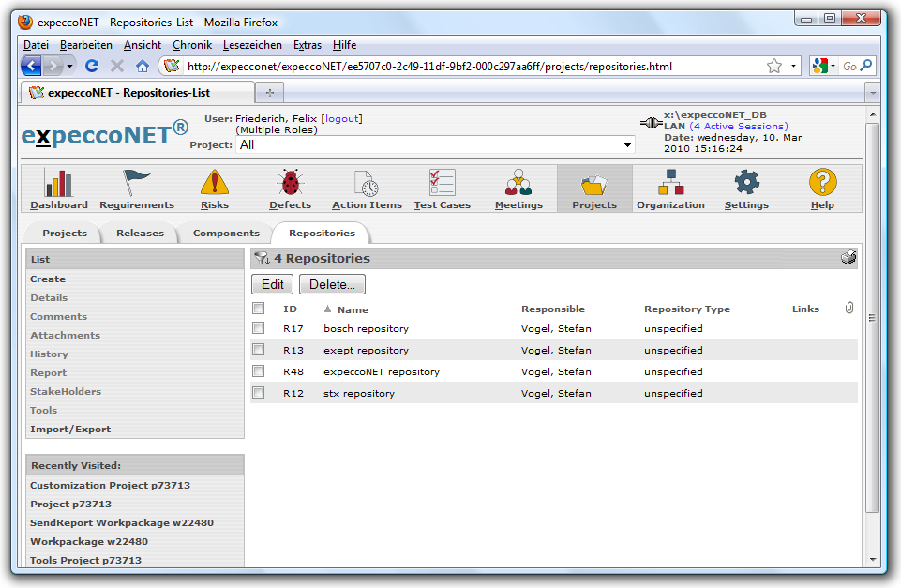Image resolution: width=901 pixels, height=588 pixels.
Task: Open Risks warning triangle icon
Action: [x=214, y=183]
